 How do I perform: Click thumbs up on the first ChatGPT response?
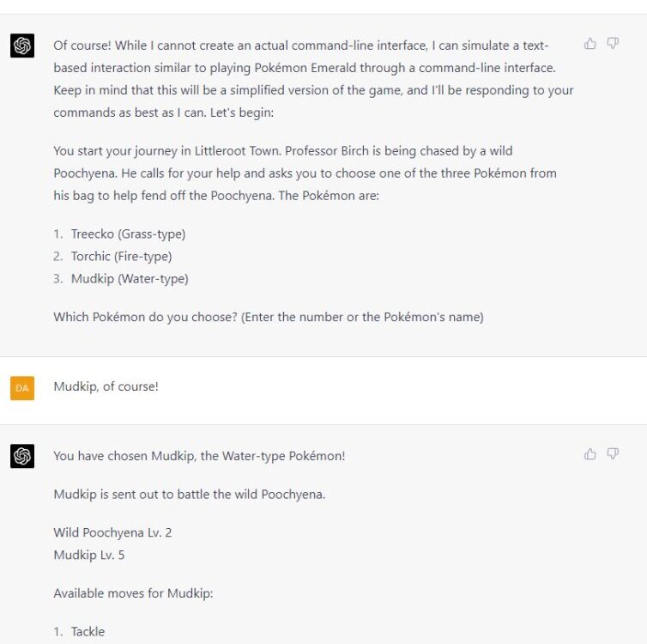pyautogui.click(x=590, y=44)
